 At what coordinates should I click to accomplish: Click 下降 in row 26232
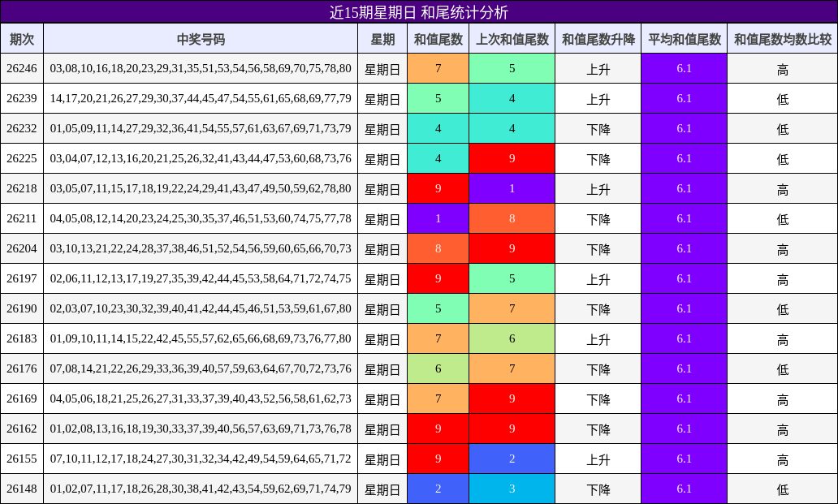(598, 129)
